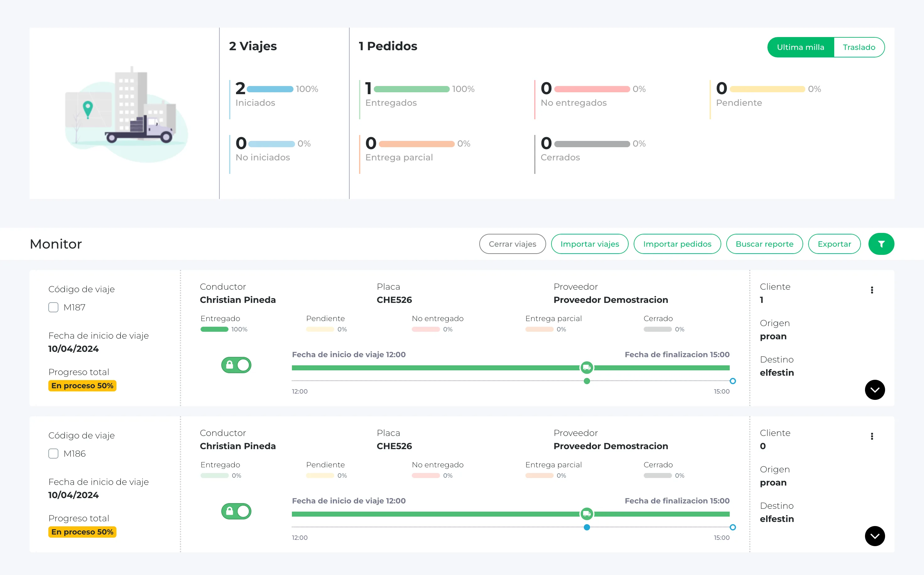Select the Ultima milla tab
The height and width of the screenshot is (575, 924).
(800, 47)
